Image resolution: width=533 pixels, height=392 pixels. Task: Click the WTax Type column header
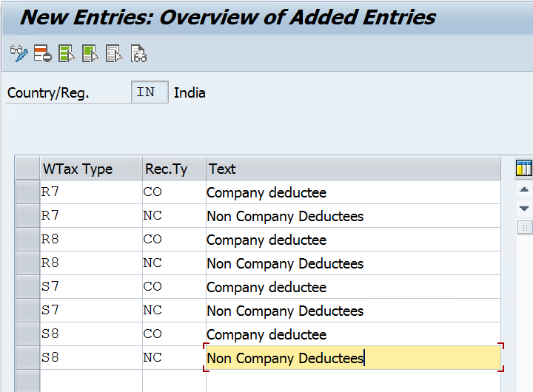pyautogui.click(x=91, y=169)
